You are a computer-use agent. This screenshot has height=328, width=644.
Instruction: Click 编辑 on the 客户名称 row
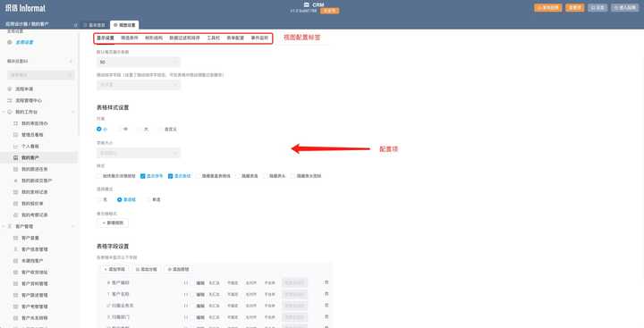[x=200, y=294]
